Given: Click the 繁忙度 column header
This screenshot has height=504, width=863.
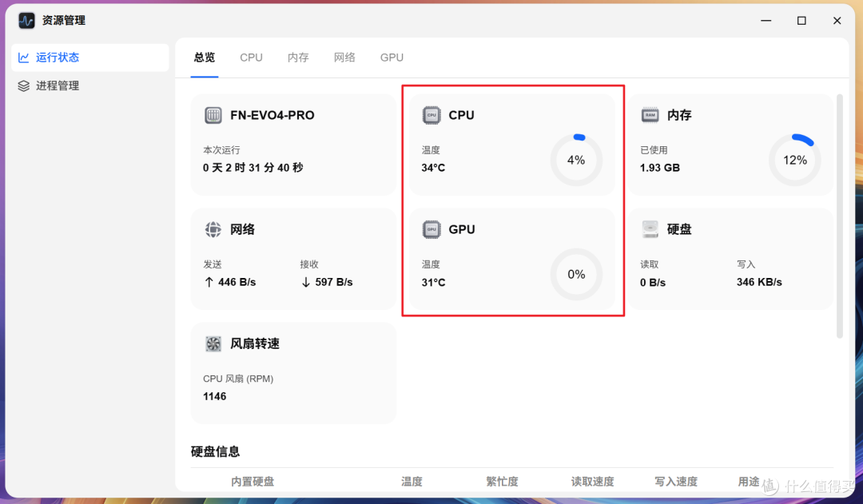Looking at the screenshot, I should 502,482.
